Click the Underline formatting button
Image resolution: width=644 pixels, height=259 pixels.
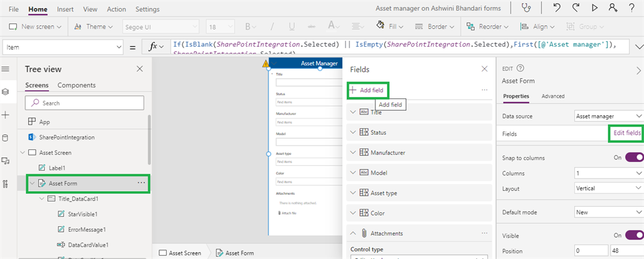point(291,26)
